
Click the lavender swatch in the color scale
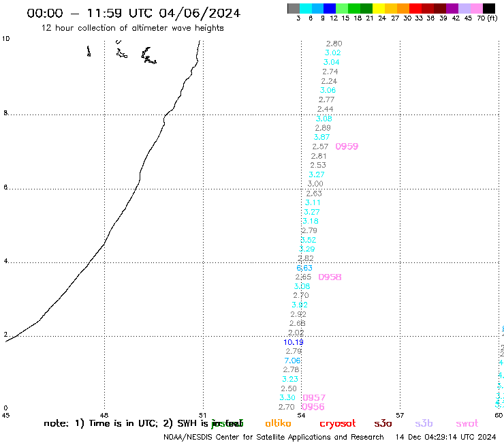click(x=464, y=8)
